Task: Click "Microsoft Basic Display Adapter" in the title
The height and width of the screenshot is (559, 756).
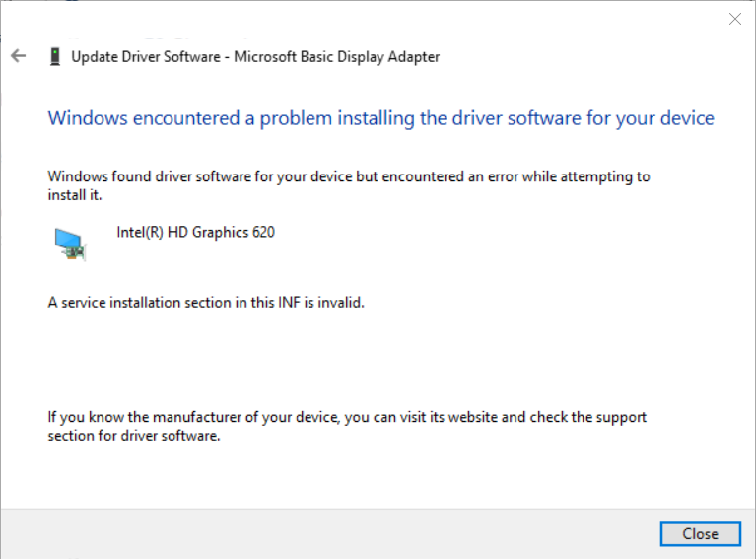Action: pyautogui.click(x=336, y=57)
